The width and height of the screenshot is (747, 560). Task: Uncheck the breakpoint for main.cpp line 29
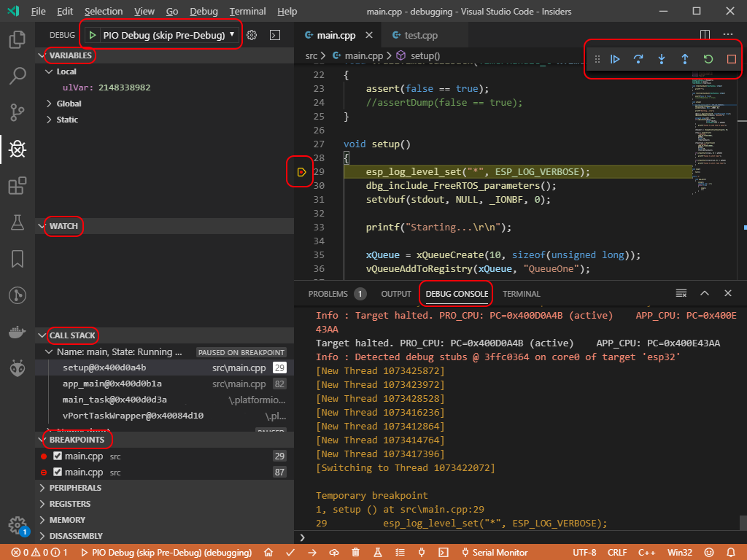tap(58, 456)
